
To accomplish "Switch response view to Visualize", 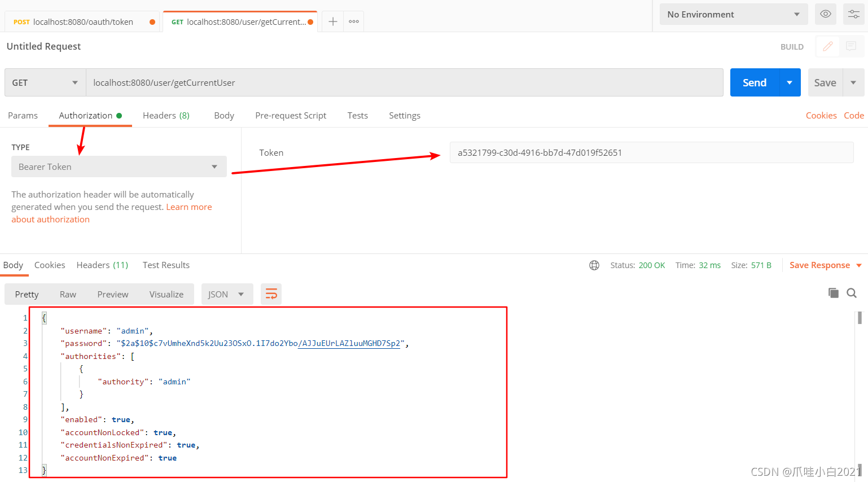I will (166, 294).
